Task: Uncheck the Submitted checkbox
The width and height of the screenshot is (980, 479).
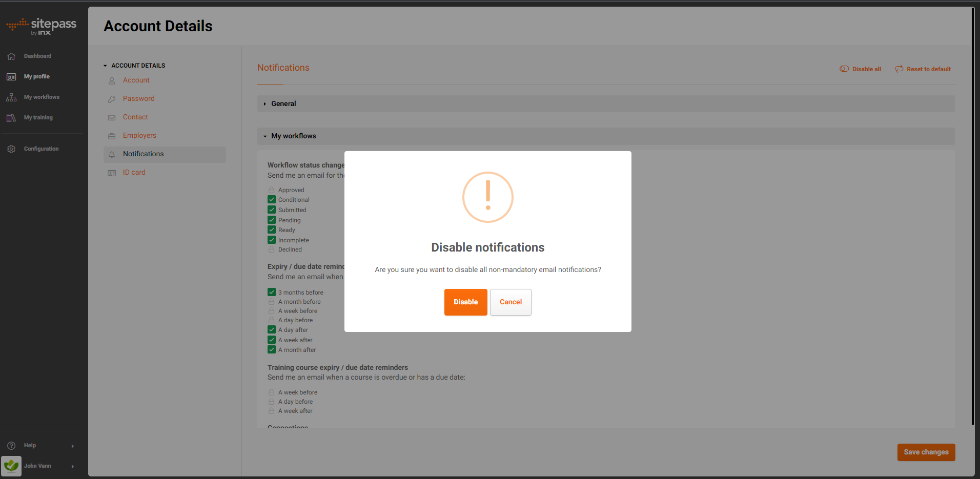Action: point(272,210)
